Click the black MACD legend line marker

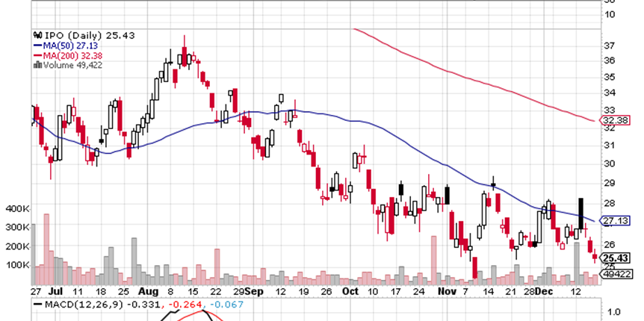(36, 305)
